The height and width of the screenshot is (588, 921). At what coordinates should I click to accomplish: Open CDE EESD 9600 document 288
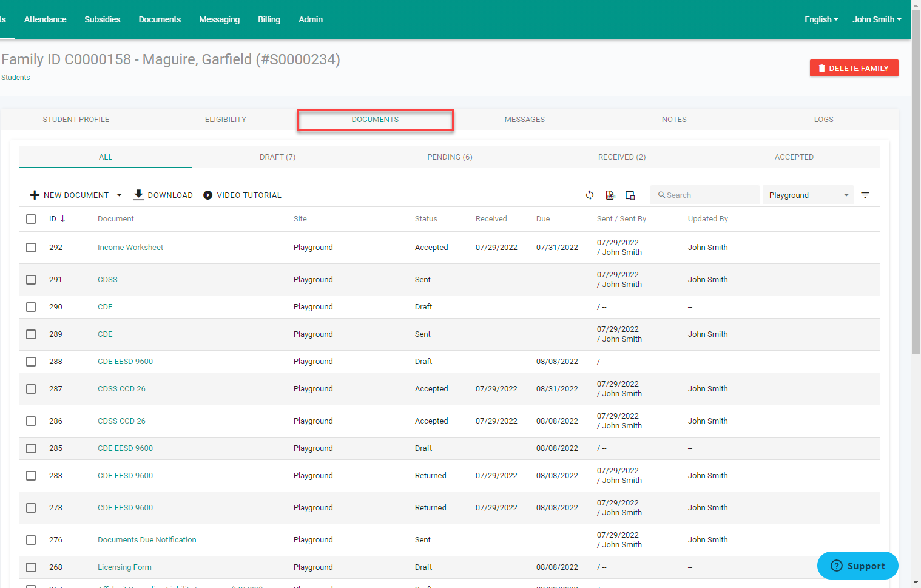tap(125, 362)
